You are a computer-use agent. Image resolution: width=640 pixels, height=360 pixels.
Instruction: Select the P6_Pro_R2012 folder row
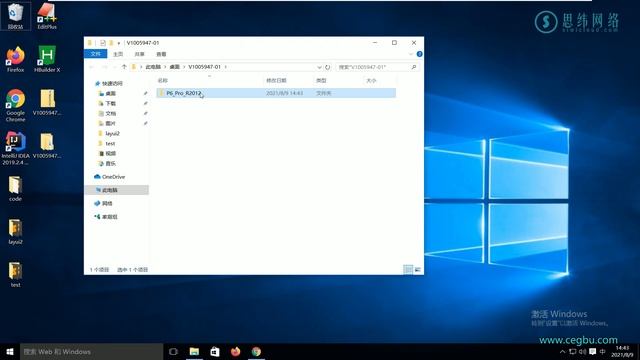pos(276,93)
